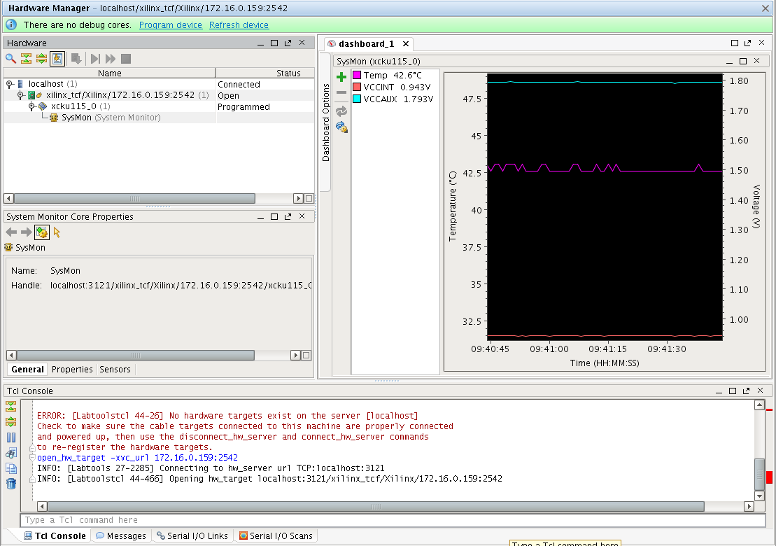The image size is (776, 546).
Task: Click the Tcl Console horizontal scrollbar thumb
Action: [376, 506]
